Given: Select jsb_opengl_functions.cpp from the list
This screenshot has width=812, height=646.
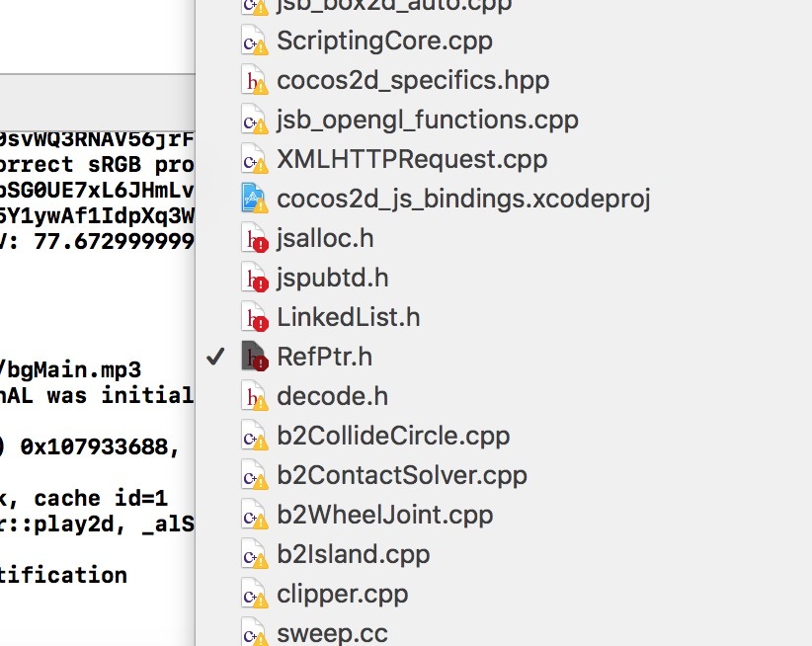Looking at the screenshot, I should coord(427,120).
